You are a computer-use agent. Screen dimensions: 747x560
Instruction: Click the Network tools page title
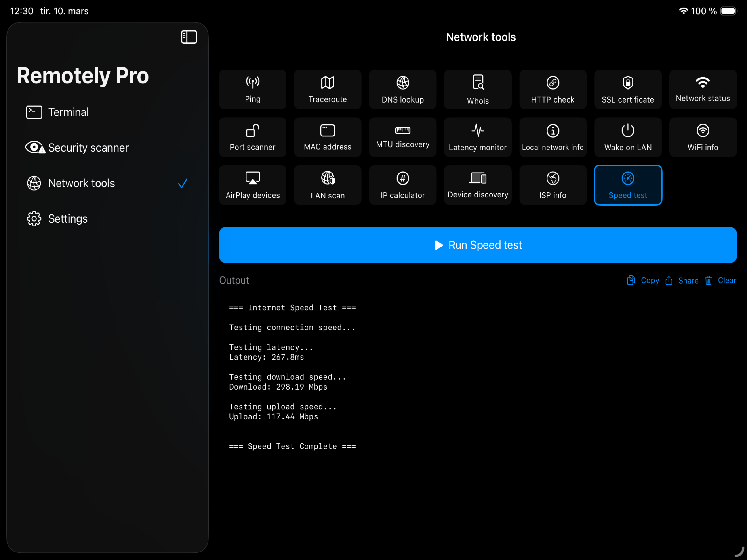click(x=481, y=37)
